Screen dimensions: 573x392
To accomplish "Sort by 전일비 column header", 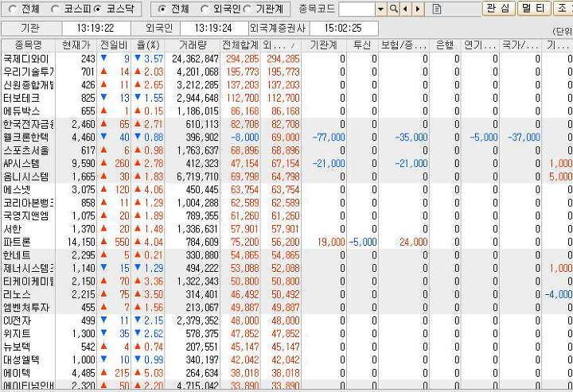I will [114, 45].
